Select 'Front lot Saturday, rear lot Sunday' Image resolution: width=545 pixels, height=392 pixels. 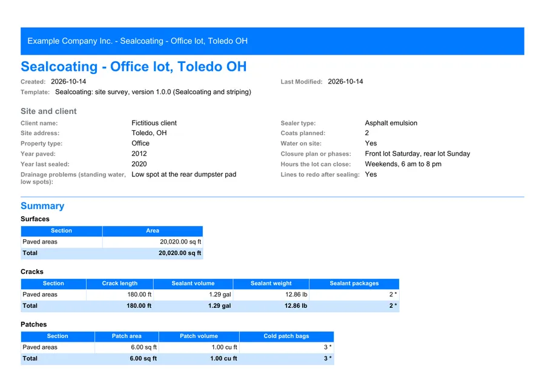pyautogui.click(x=417, y=154)
